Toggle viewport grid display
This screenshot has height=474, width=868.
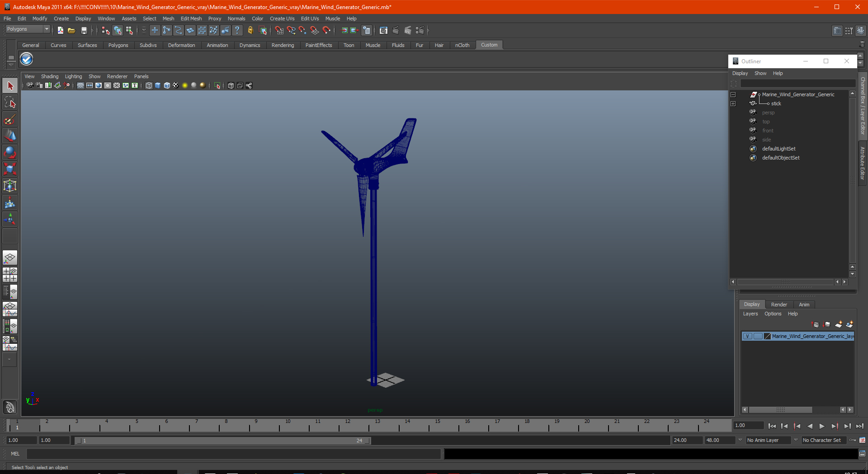[x=80, y=85]
